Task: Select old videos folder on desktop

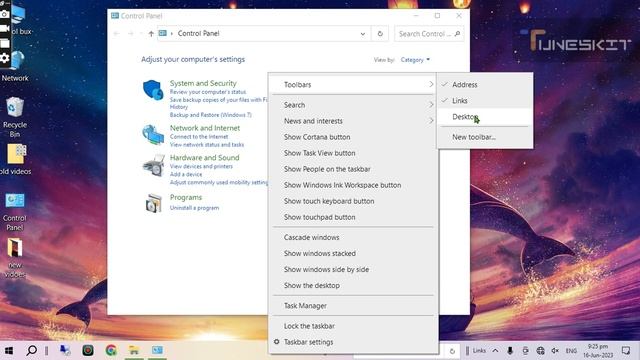Action: pos(15,159)
